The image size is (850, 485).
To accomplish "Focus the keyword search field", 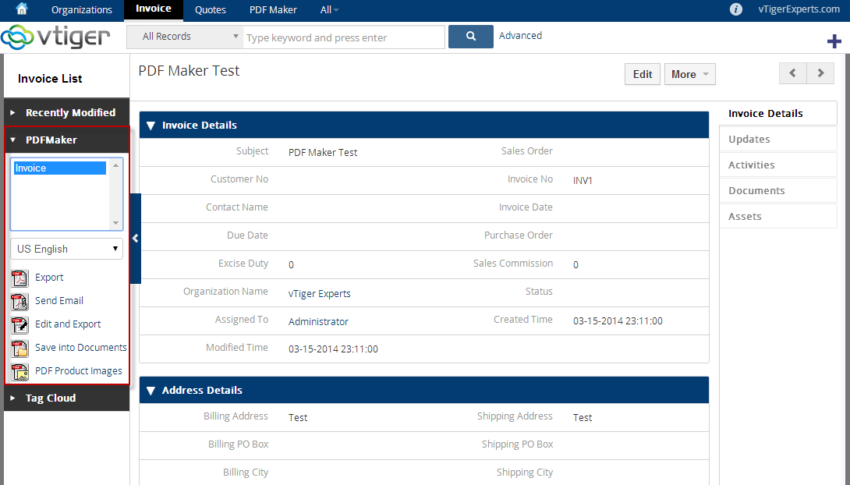I will pos(344,37).
